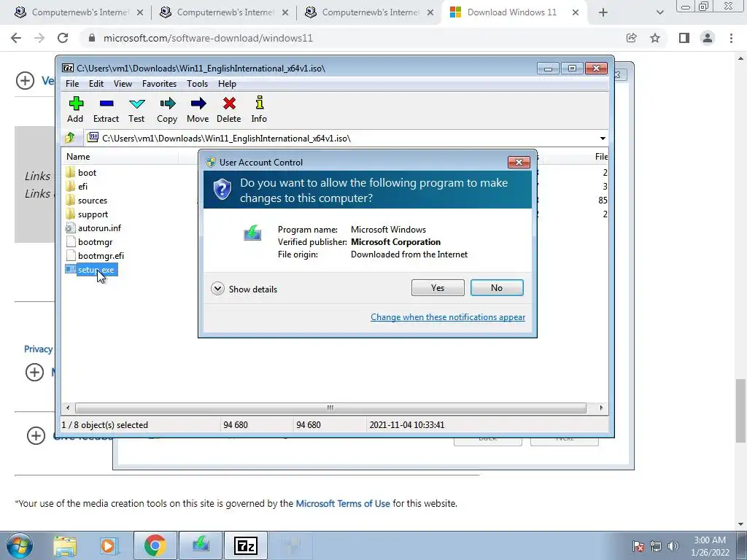Switch to Chrome in the taskbar
The height and width of the screenshot is (560, 747).
[x=155, y=545]
